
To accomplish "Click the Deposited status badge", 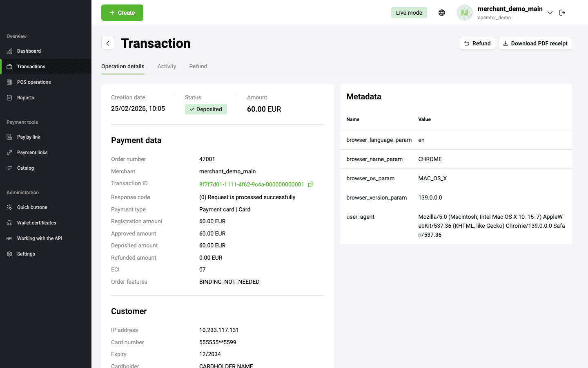I will (x=206, y=109).
